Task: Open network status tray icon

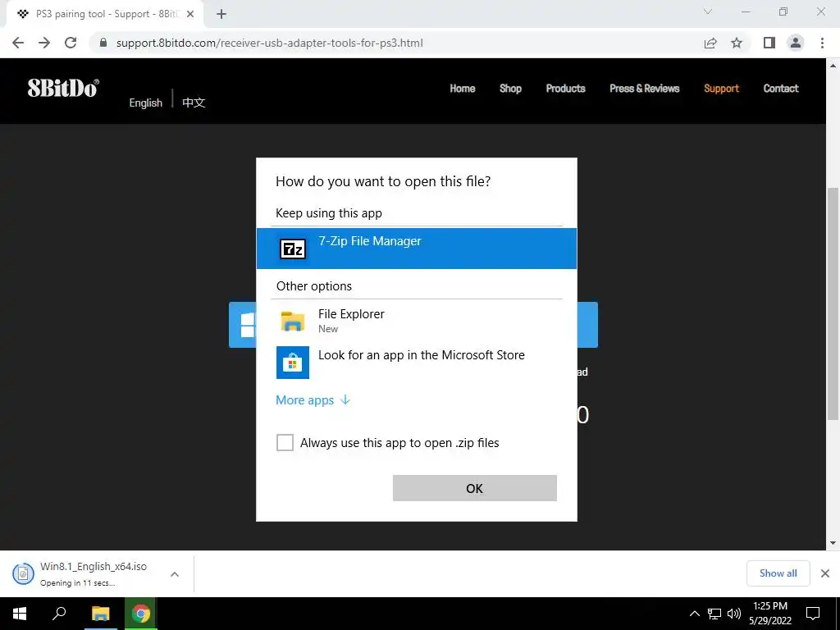Action: pos(714,614)
